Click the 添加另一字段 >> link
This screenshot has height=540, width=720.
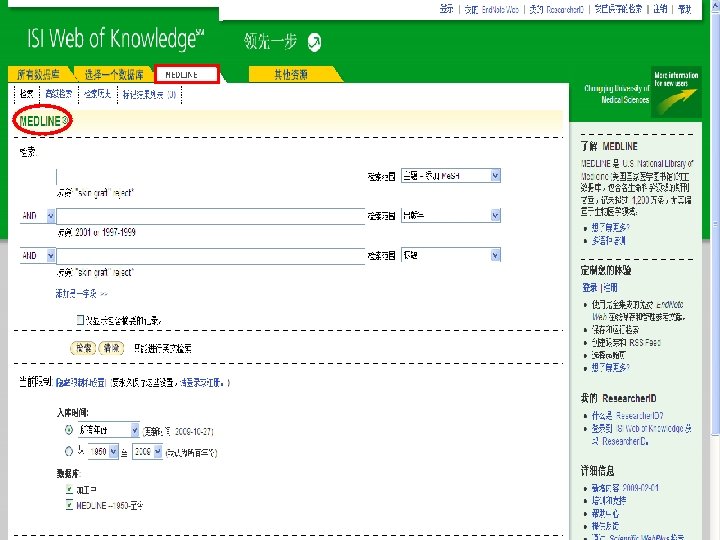81,293
